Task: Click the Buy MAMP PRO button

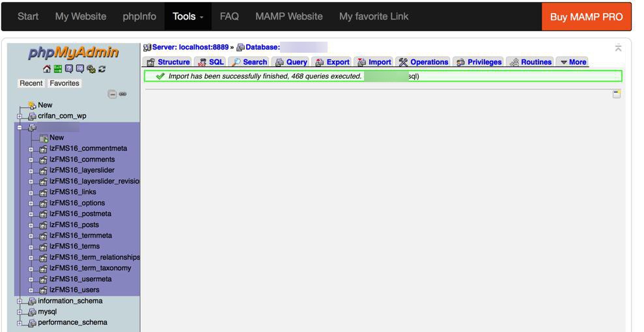Action: click(x=586, y=17)
